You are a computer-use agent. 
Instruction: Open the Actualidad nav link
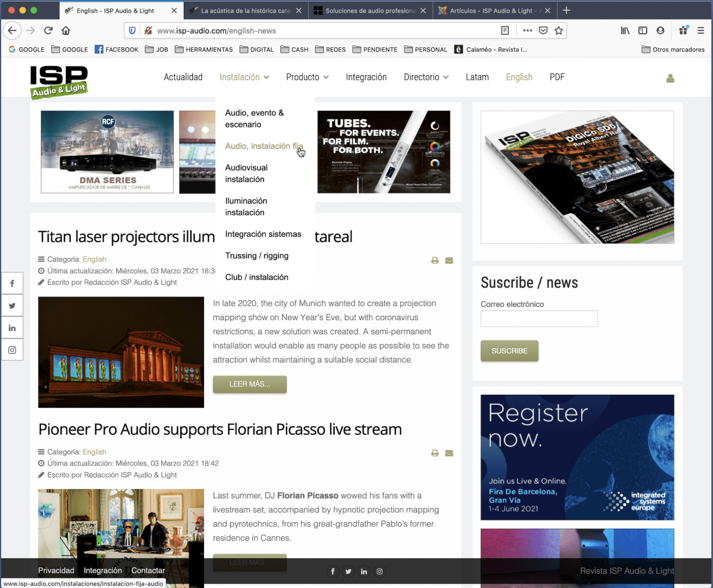click(183, 77)
